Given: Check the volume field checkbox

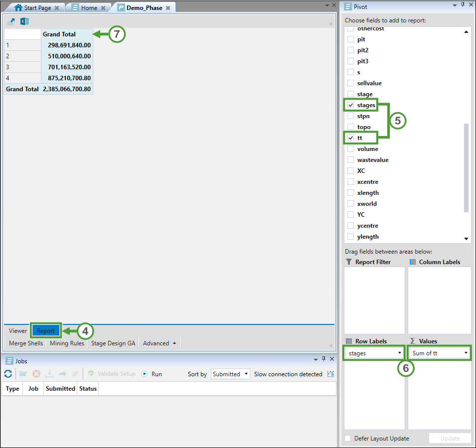Looking at the screenshot, I should point(351,149).
